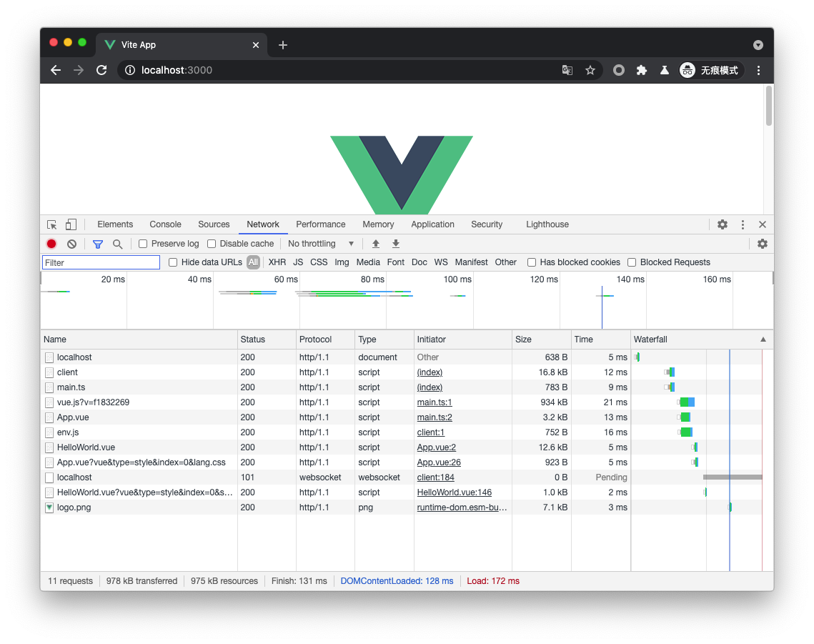Go forward with the browser forward arrow

coord(79,70)
